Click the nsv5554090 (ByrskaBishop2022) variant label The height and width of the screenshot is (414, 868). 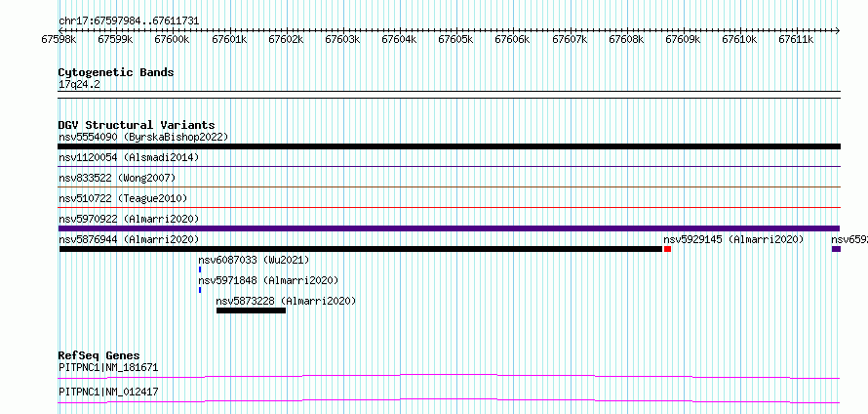(x=143, y=137)
